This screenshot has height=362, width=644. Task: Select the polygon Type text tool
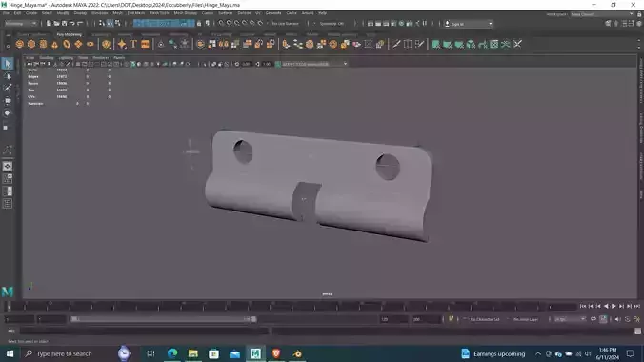point(133,44)
